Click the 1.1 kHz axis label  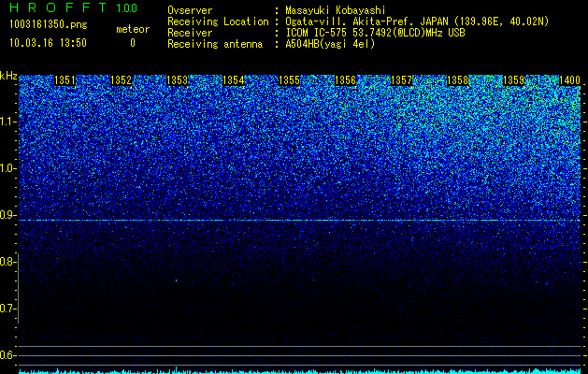click(8, 122)
